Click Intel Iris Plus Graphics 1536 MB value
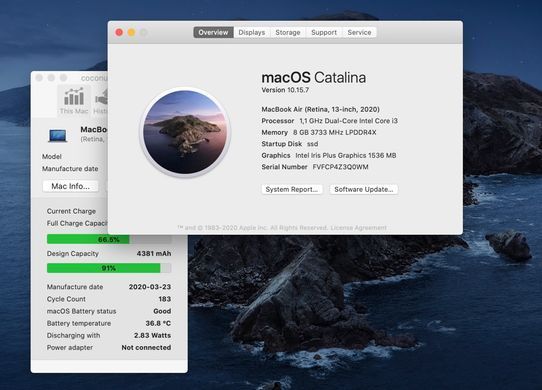 pos(346,155)
